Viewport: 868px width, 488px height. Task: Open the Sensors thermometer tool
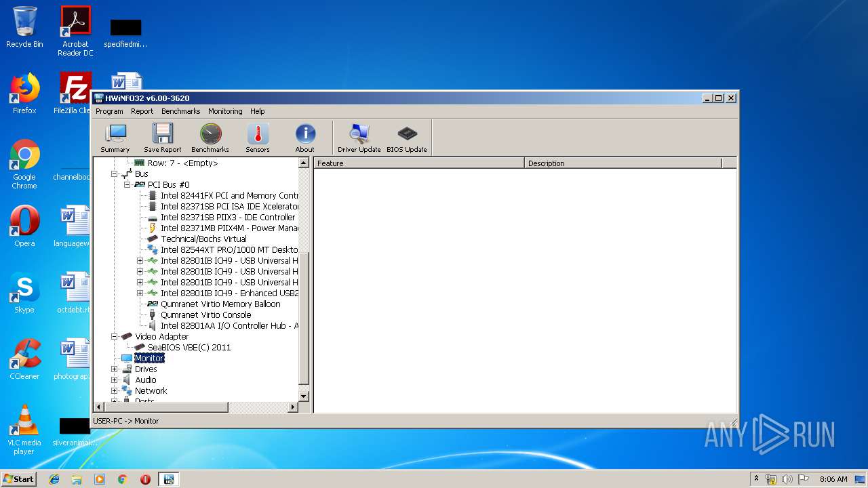point(258,138)
